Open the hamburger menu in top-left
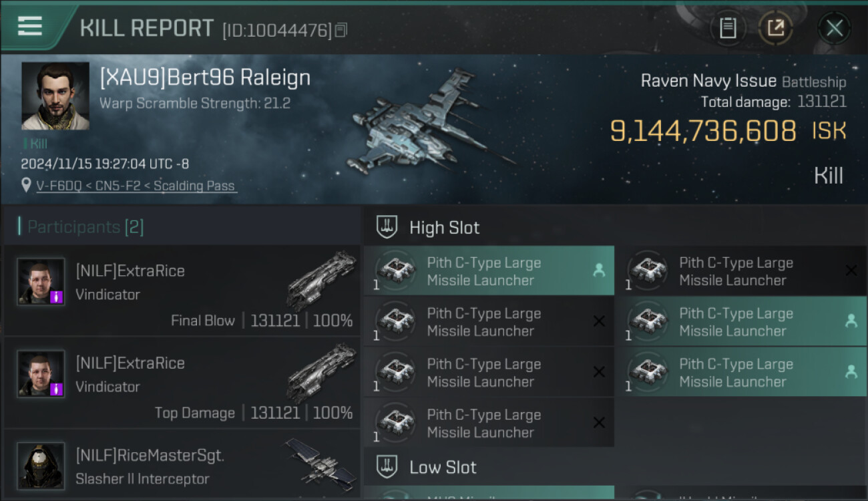868x501 pixels. pyautogui.click(x=30, y=26)
